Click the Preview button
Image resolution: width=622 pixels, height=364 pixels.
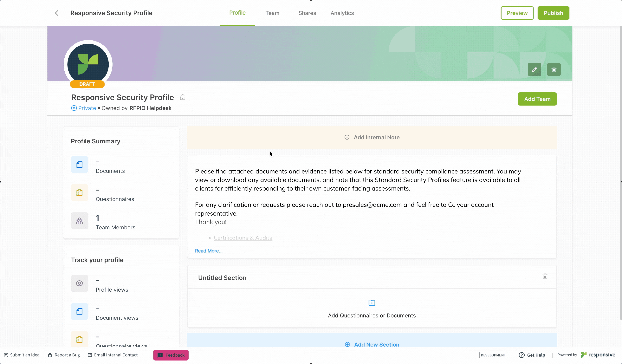point(517,13)
